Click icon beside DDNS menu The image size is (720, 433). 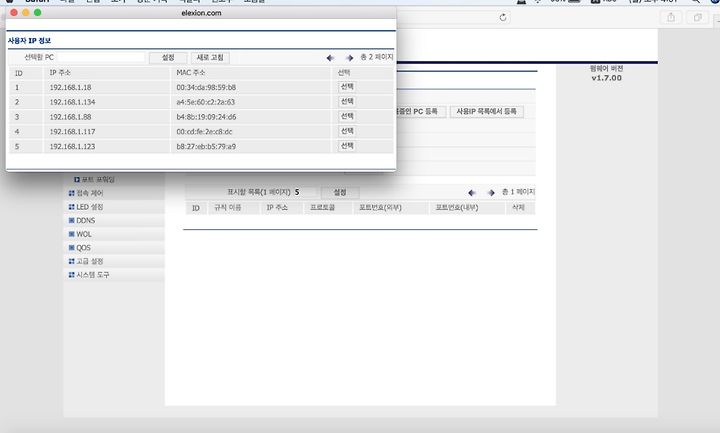point(71,220)
